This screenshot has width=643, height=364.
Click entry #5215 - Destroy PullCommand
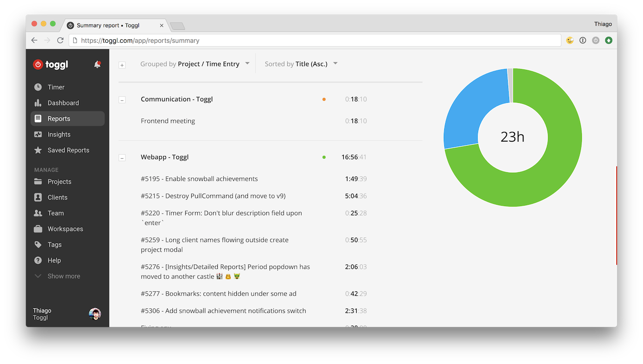[213, 196]
